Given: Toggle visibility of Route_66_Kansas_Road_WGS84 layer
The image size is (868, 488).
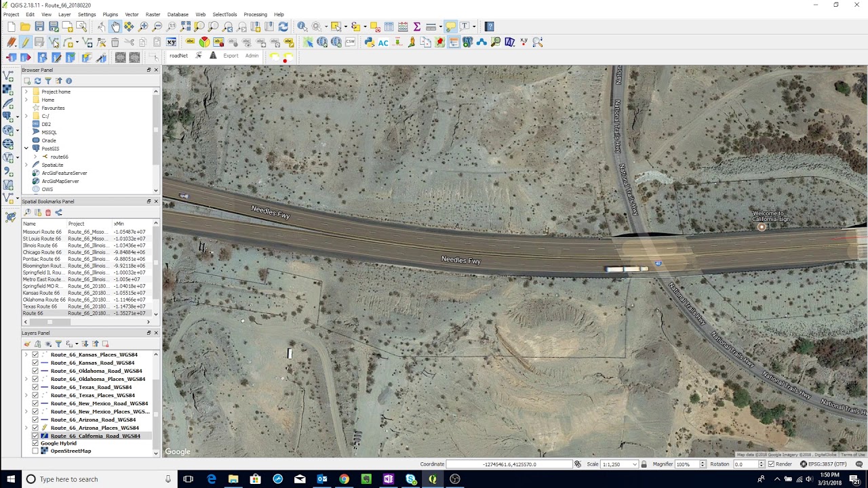Looking at the screenshot, I should 35,363.
